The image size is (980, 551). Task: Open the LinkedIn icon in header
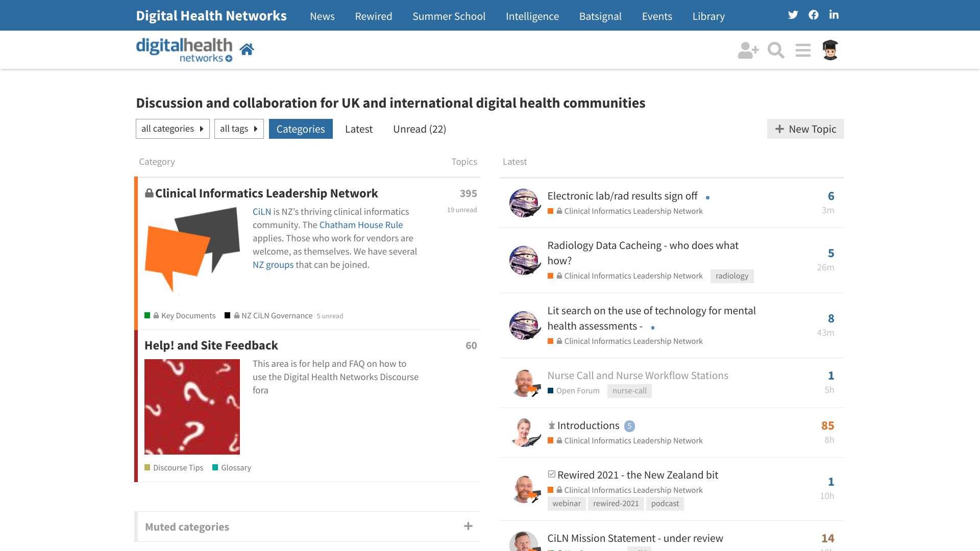834,15
